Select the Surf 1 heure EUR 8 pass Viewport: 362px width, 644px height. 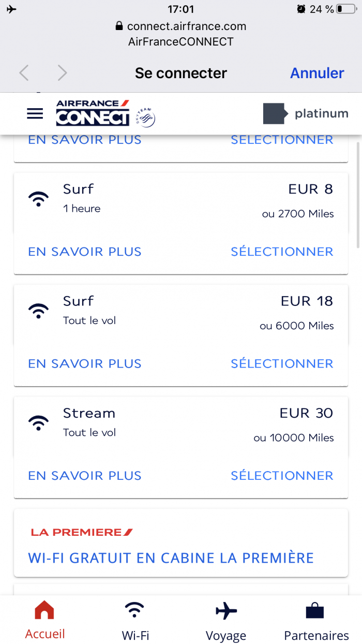coord(282,252)
